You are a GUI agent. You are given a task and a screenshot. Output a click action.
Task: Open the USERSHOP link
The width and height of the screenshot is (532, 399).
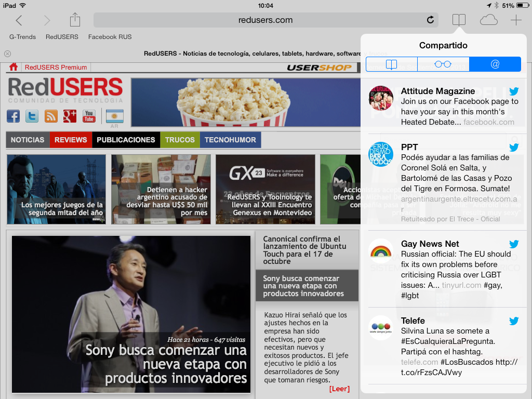pos(320,68)
